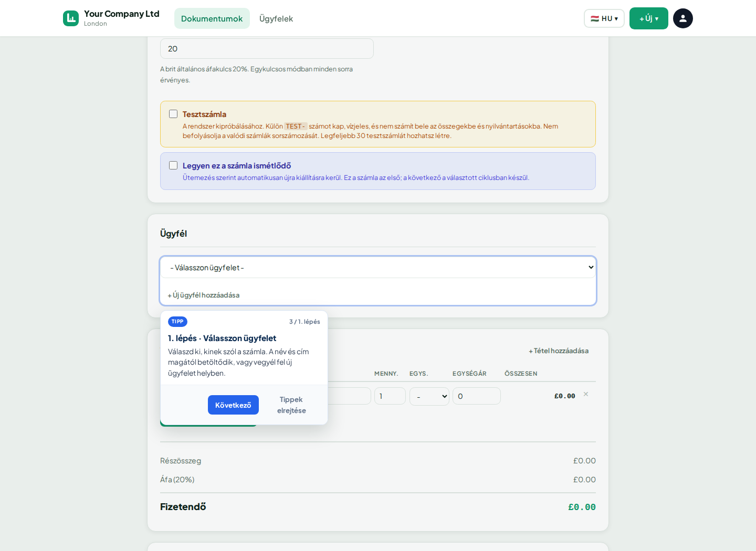This screenshot has height=551, width=756.
Task: Click the Your Company Ltd name
Action: pyautogui.click(x=122, y=14)
